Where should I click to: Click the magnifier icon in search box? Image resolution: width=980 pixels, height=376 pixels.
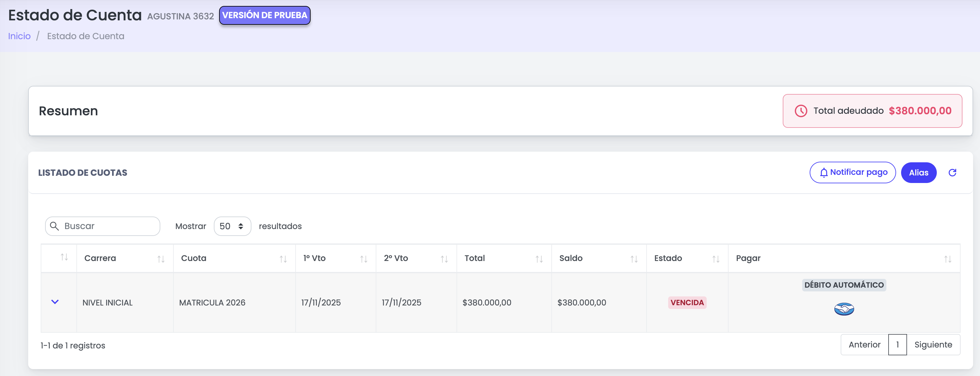point(54,226)
